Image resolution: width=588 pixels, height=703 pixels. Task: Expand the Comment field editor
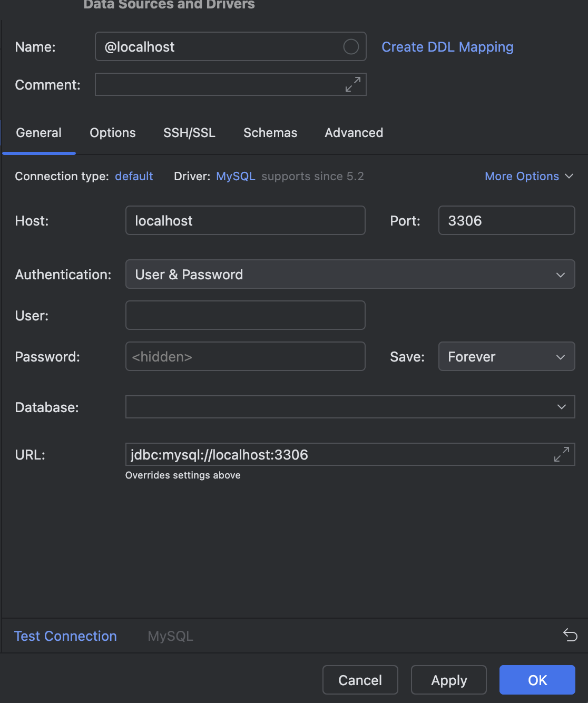[x=352, y=84]
